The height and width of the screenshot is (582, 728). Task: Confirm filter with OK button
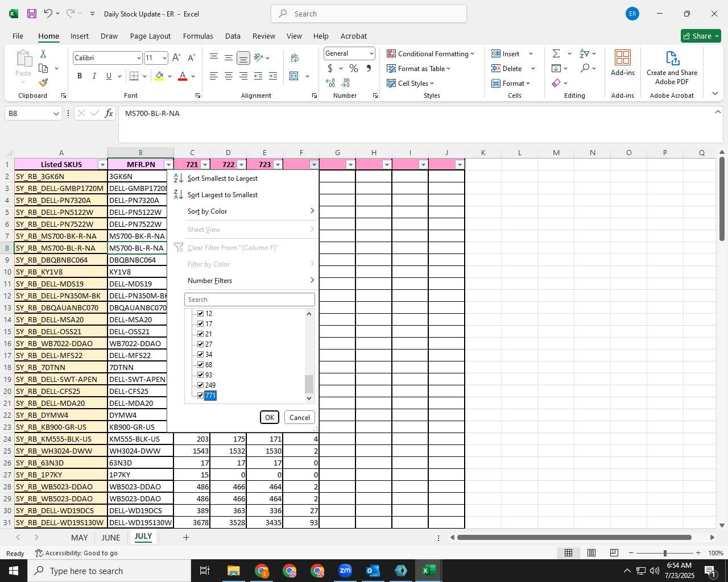pos(270,417)
